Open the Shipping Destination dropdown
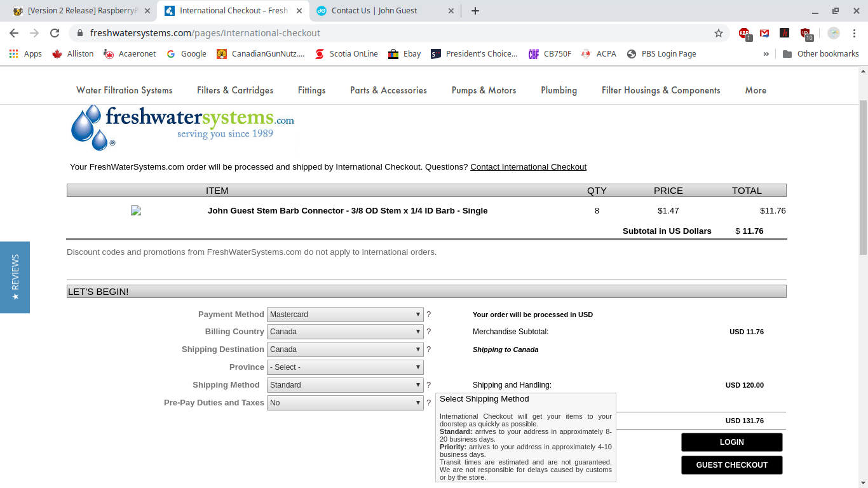This screenshot has width=868, height=488. (x=345, y=349)
